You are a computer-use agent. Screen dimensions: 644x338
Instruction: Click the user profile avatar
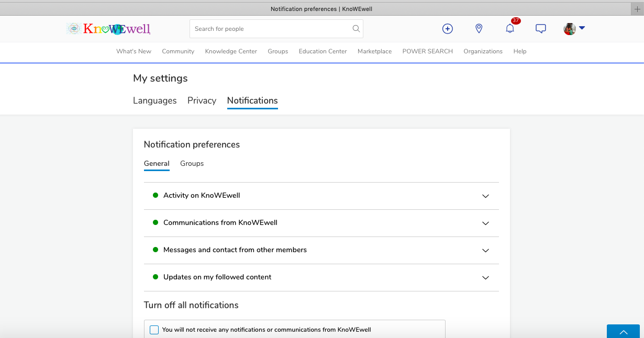point(570,29)
